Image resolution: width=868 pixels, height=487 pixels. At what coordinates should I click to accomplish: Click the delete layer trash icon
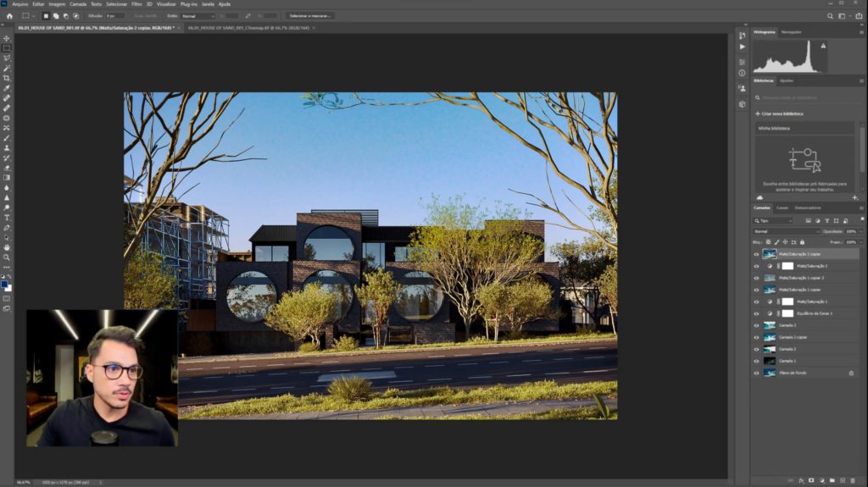[x=853, y=480]
